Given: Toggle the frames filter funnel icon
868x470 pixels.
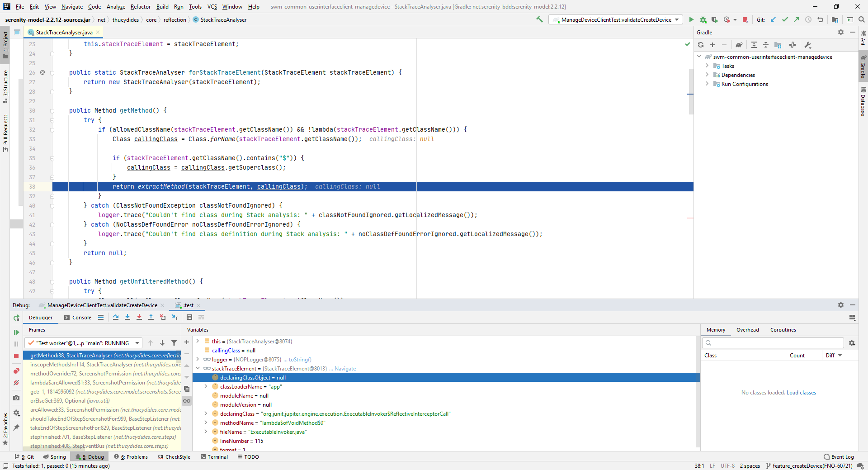Looking at the screenshot, I should [174, 343].
